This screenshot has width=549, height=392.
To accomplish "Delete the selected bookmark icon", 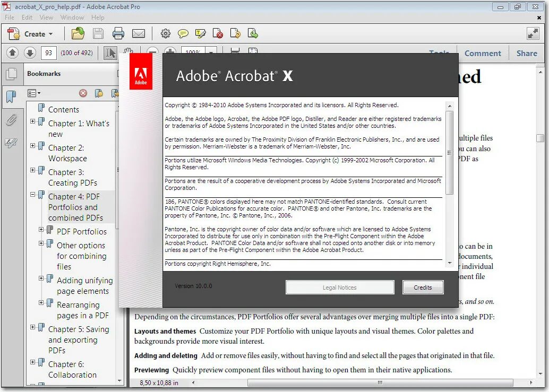I will coord(83,93).
